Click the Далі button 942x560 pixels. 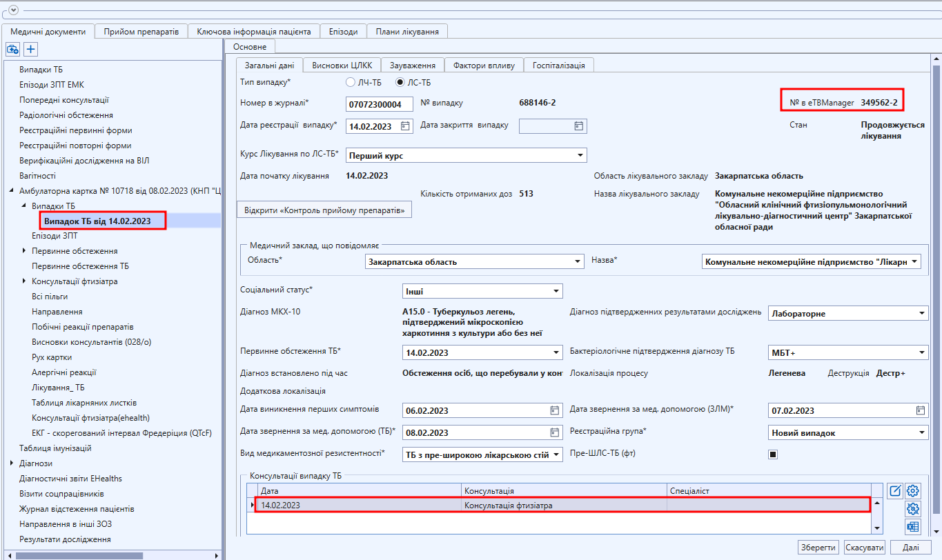(911, 548)
